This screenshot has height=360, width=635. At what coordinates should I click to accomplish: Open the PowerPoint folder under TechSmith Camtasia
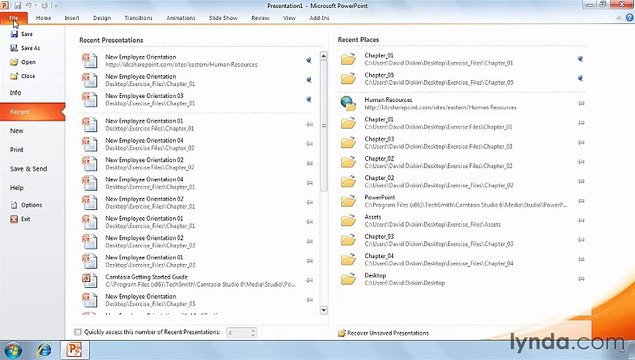462,201
